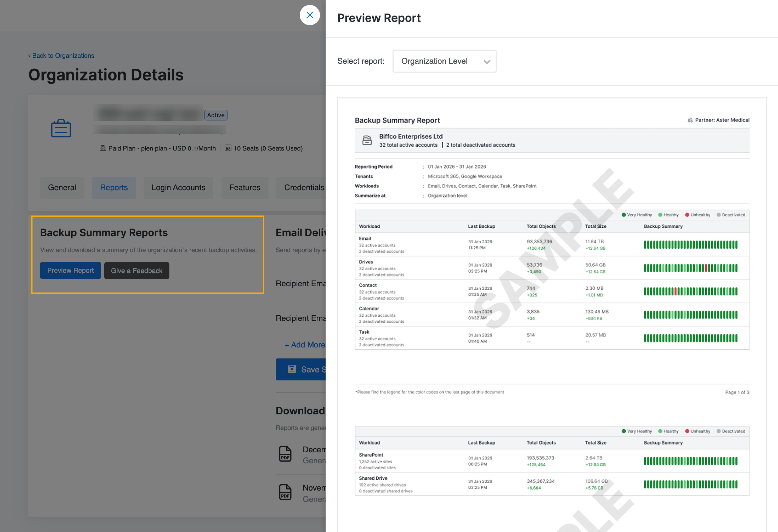Click the Preview Report button
The width and height of the screenshot is (778, 532).
(70, 270)
